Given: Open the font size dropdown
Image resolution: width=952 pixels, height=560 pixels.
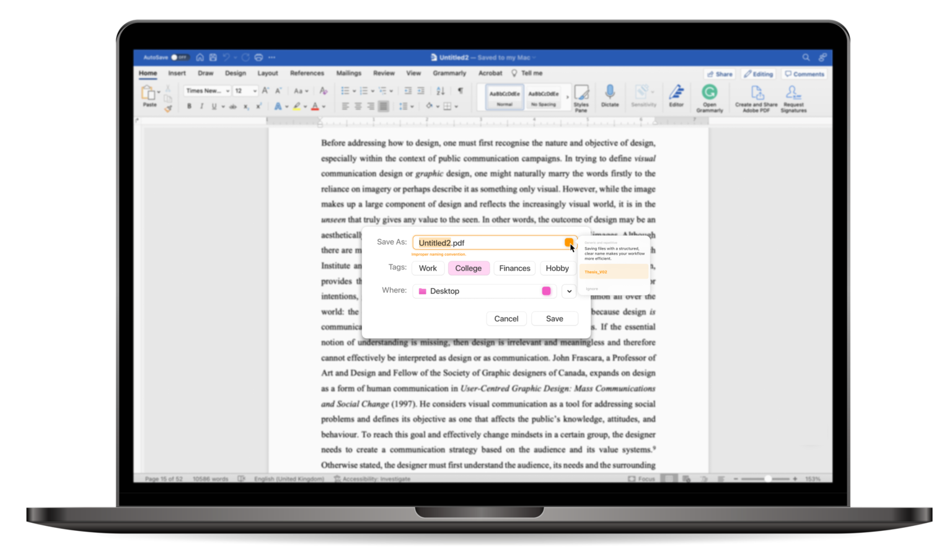Looking at the screenshot, I should (x=245, y=91).
